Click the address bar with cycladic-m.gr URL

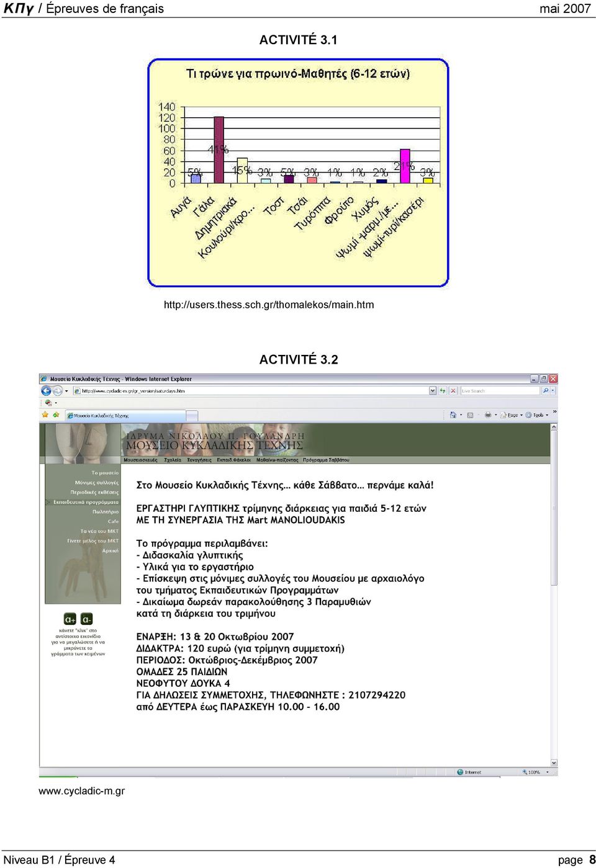pyautogui.click(x=251, y=391)
